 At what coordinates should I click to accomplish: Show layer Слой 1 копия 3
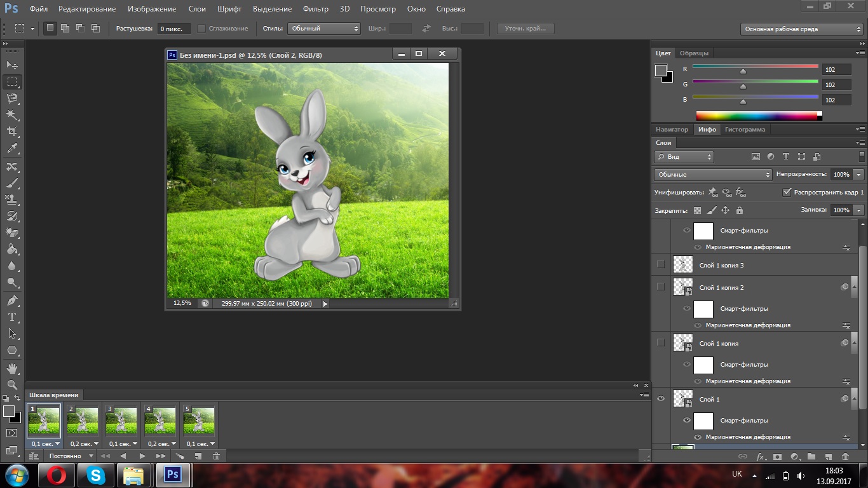point(661,264)
